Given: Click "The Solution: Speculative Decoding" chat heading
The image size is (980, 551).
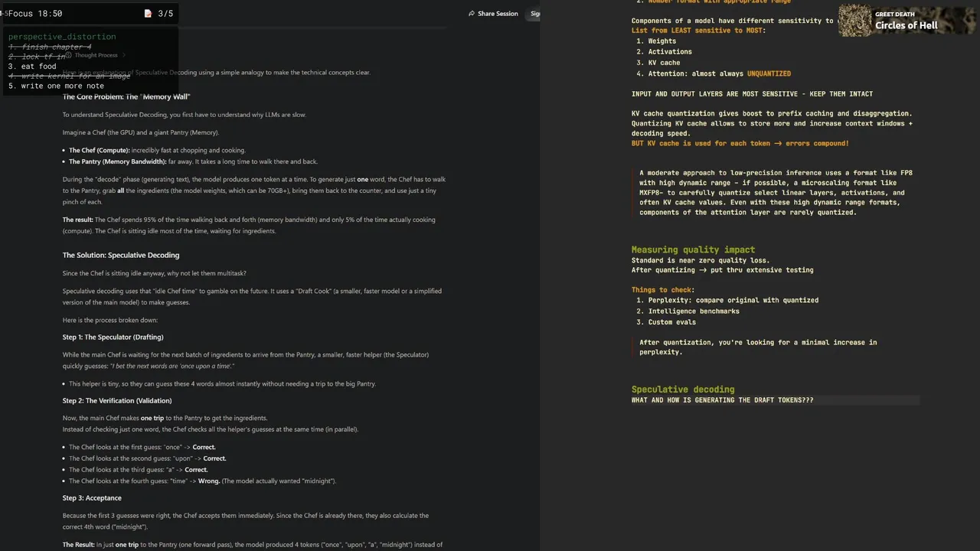Looking at the screenshot, I should pyautogui.click(x=121, y=255).
